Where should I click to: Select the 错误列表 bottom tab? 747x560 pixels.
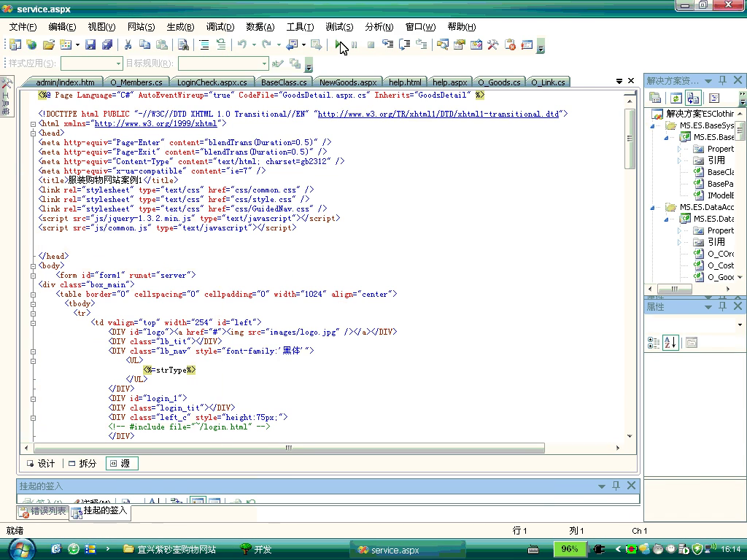[x=43, y=511]
